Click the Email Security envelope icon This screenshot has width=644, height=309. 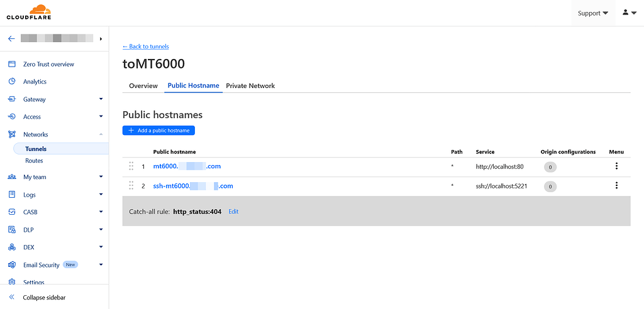(x=11, y=265)
